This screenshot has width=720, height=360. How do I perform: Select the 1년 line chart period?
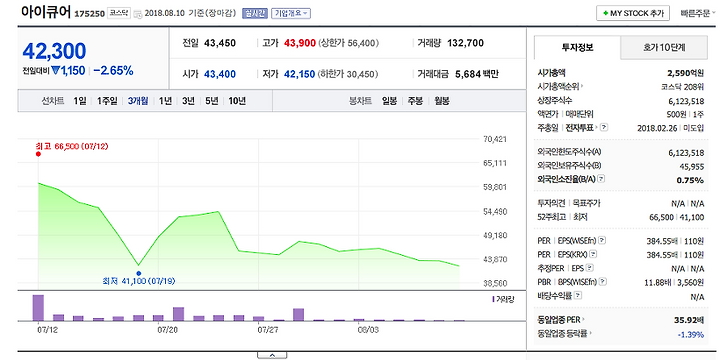click(165, 101)
